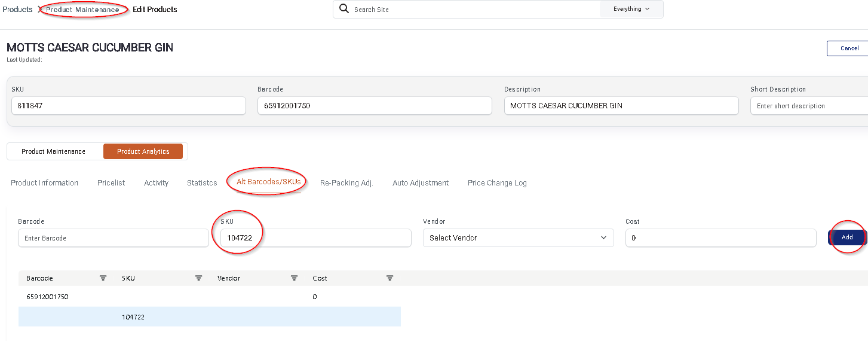
Task: Open the Activity tab
Action: coord(156,183)
